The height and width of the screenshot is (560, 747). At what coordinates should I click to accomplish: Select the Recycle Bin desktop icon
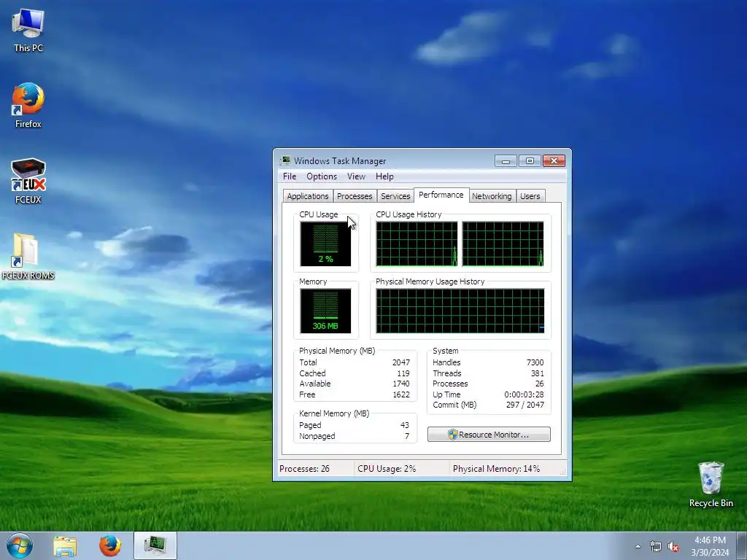[711, 484]
